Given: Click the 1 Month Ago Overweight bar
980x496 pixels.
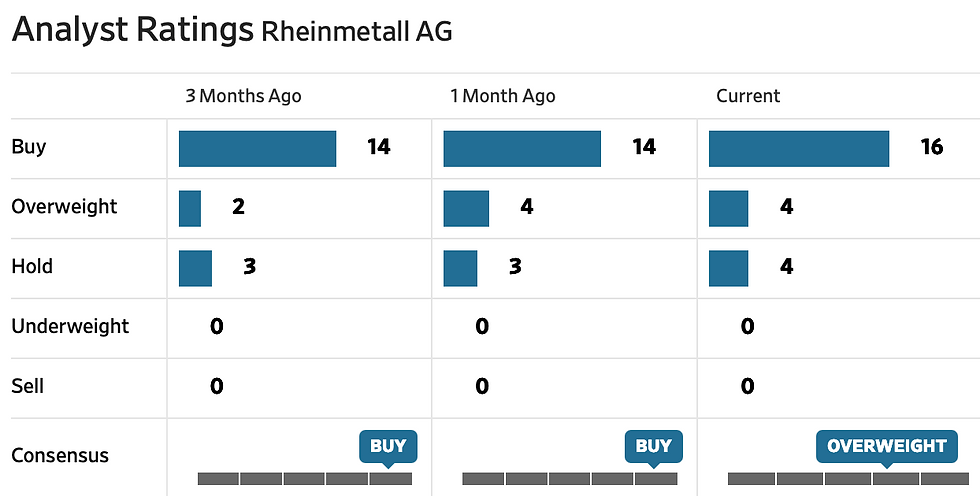Looking at the screenshot, I should [x=466, y=208].
